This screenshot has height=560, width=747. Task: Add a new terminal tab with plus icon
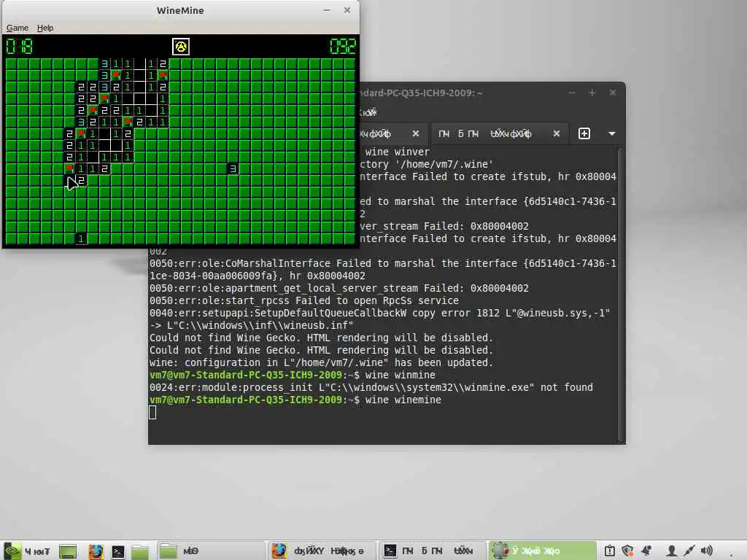click(584, 134)
